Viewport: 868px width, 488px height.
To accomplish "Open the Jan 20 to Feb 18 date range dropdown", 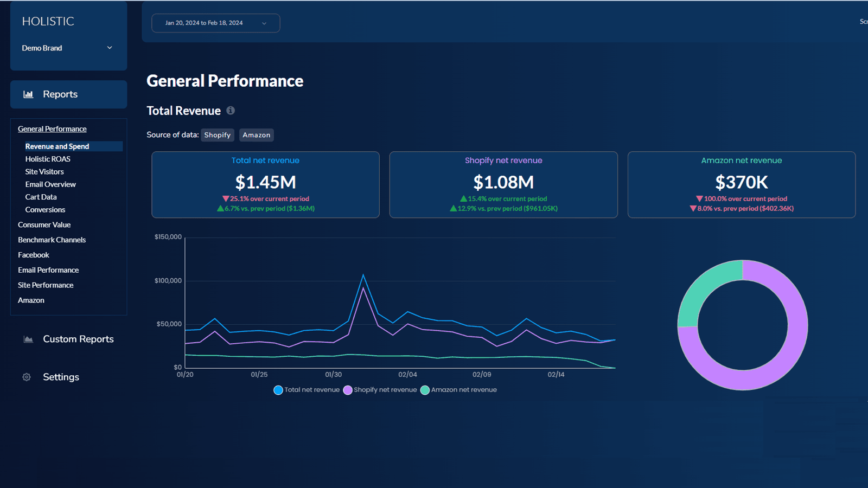I will pos(215,23).
